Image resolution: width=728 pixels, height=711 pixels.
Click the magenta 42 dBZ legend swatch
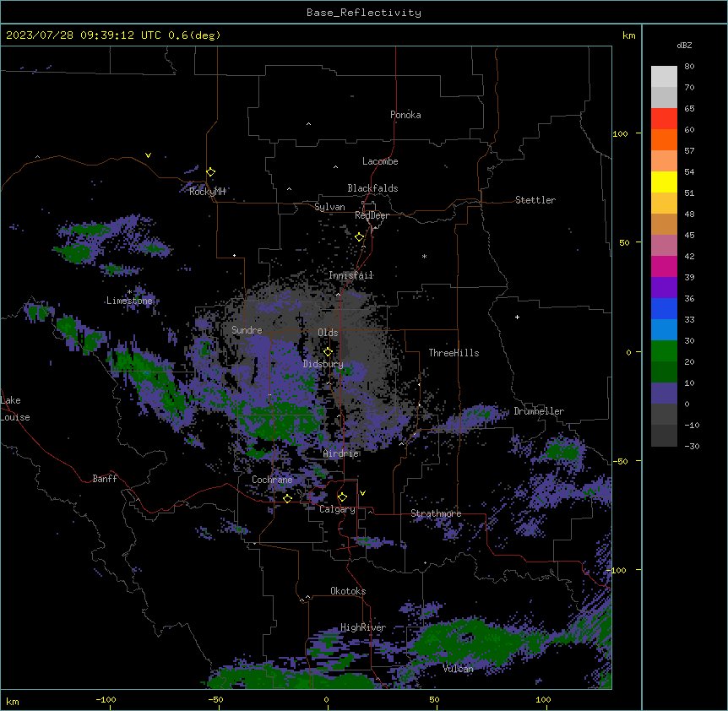664,267
